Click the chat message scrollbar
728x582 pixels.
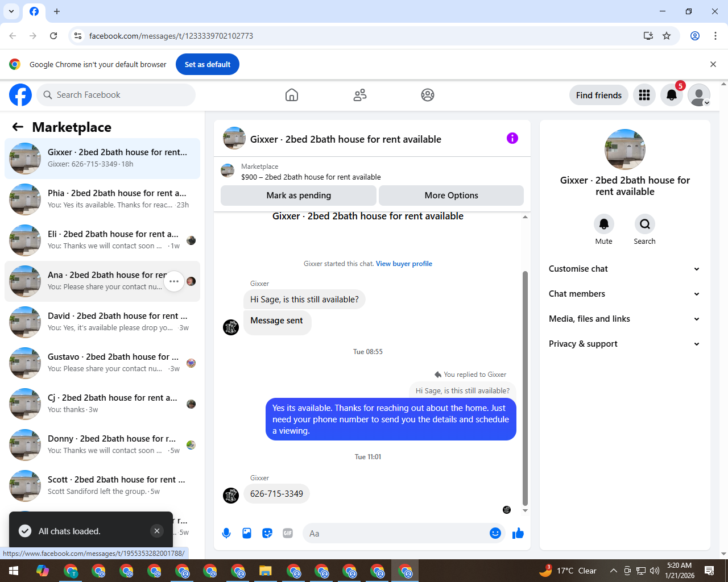click(x=525, y=388)
